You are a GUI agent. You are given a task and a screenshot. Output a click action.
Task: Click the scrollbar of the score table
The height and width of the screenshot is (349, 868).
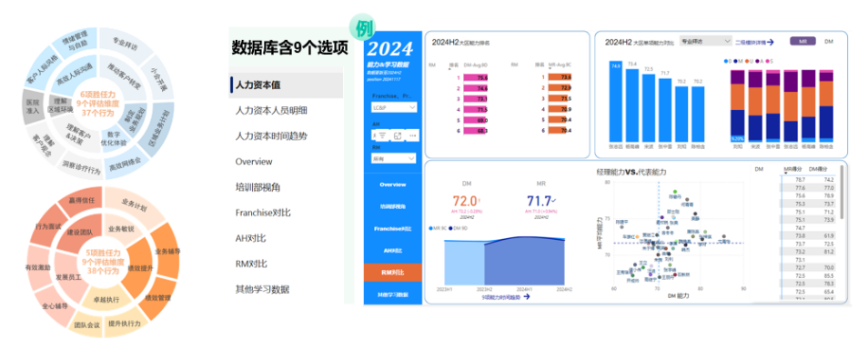click(842, 194)
